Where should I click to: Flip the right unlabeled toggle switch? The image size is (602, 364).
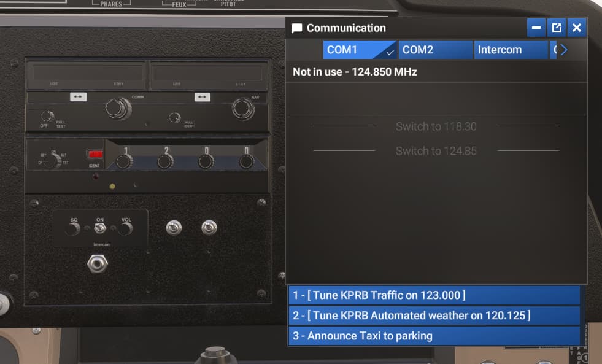209,228
